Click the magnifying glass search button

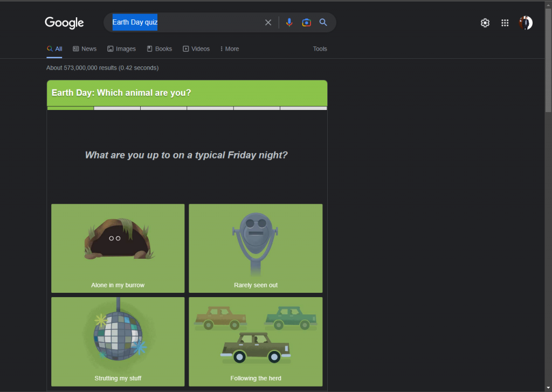(323, 23)
